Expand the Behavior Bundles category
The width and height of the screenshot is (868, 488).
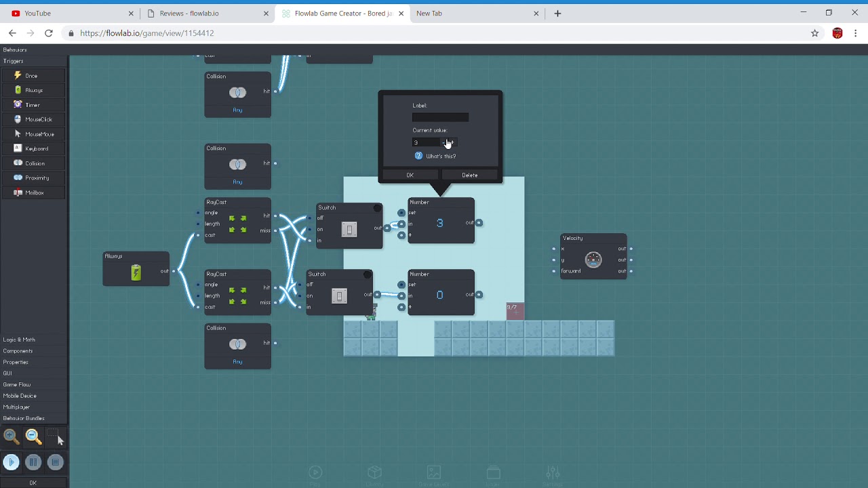24,418
